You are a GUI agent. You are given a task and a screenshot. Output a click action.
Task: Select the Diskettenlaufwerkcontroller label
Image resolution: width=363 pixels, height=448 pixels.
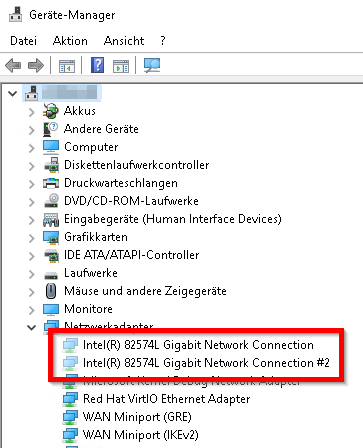136,165
